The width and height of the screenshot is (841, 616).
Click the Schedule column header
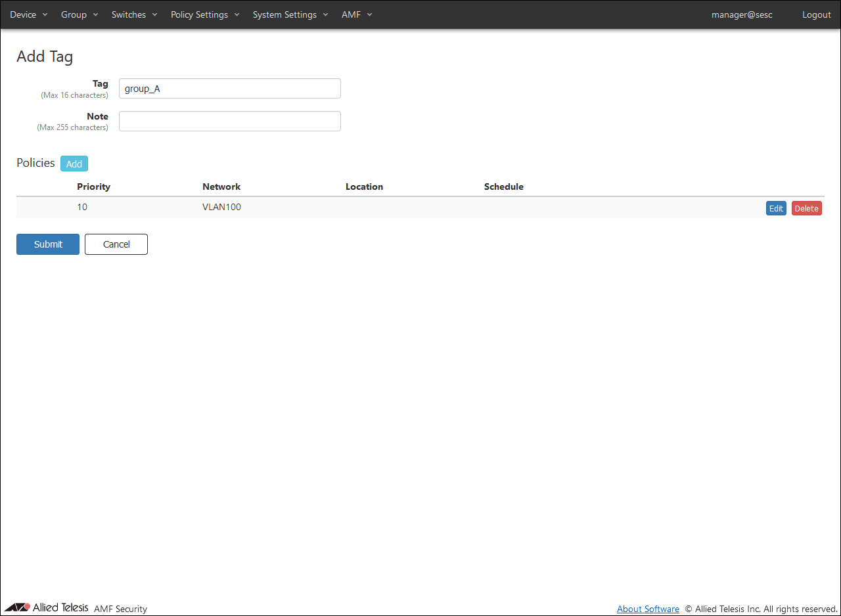503,187
